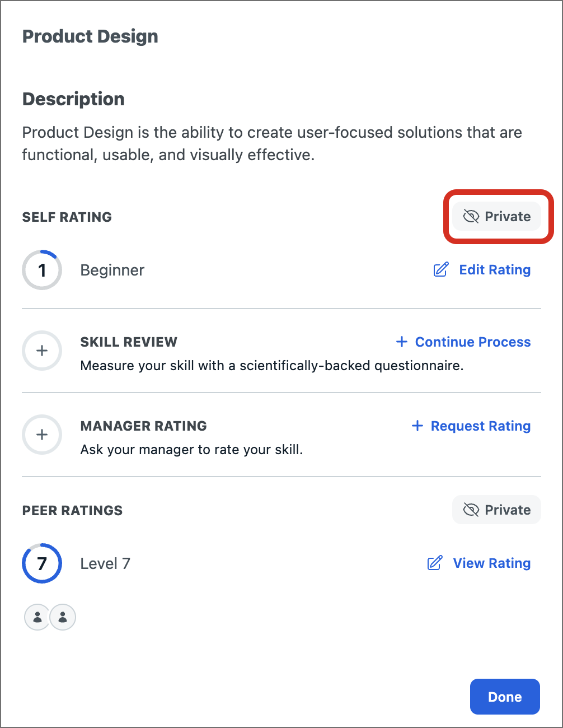
Task: Click the plus icon next to Continue Process
Action: click(x=401, y=342)
